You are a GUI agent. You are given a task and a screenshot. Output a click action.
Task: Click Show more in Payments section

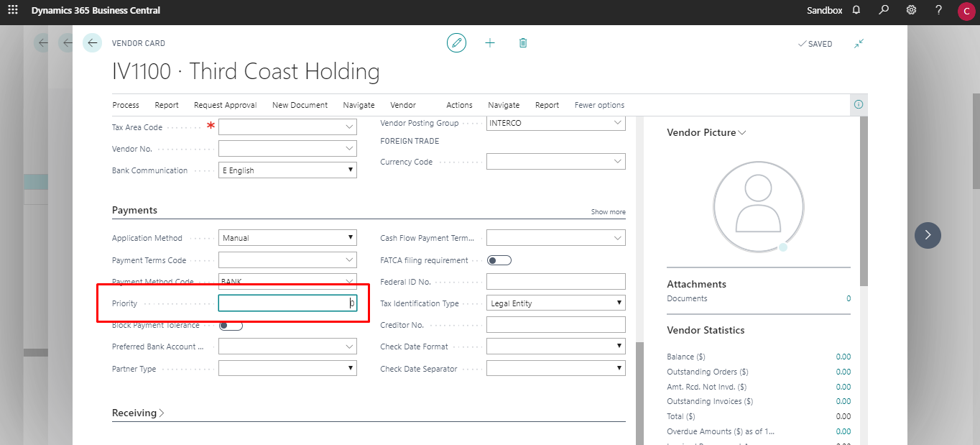pyautogui.click(x=609, y=212)
